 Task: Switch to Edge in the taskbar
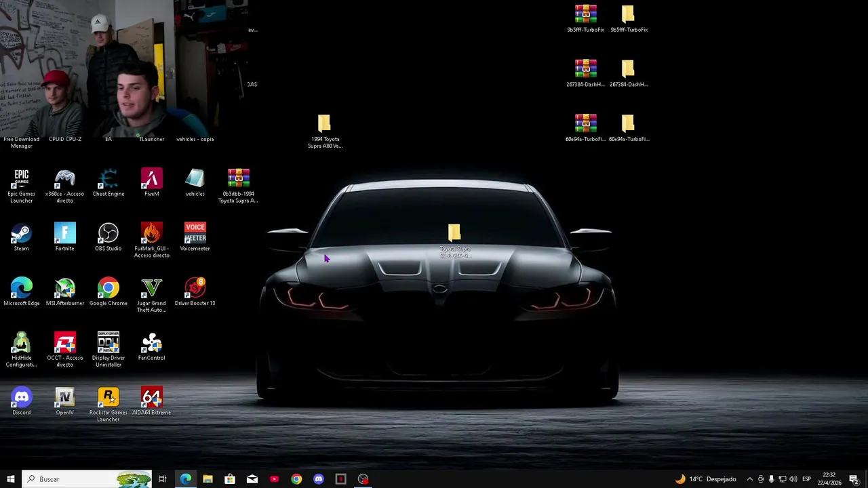[186, 479]
